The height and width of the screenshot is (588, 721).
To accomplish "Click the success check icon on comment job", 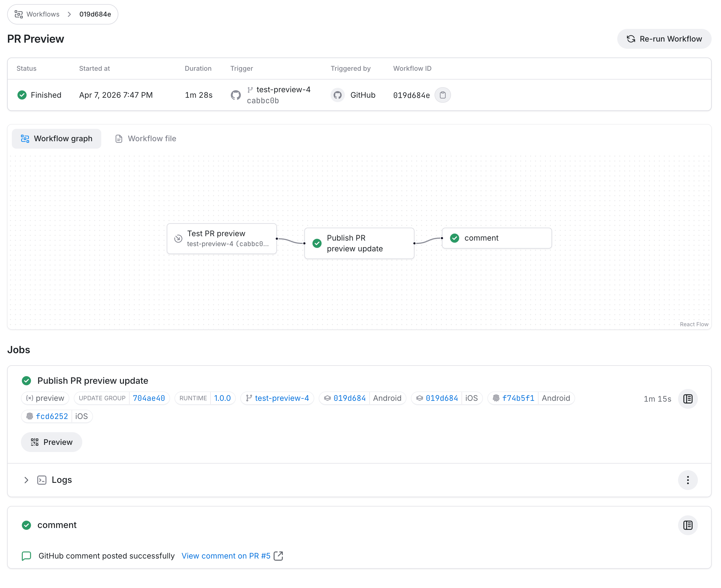I will coord(26,525).
